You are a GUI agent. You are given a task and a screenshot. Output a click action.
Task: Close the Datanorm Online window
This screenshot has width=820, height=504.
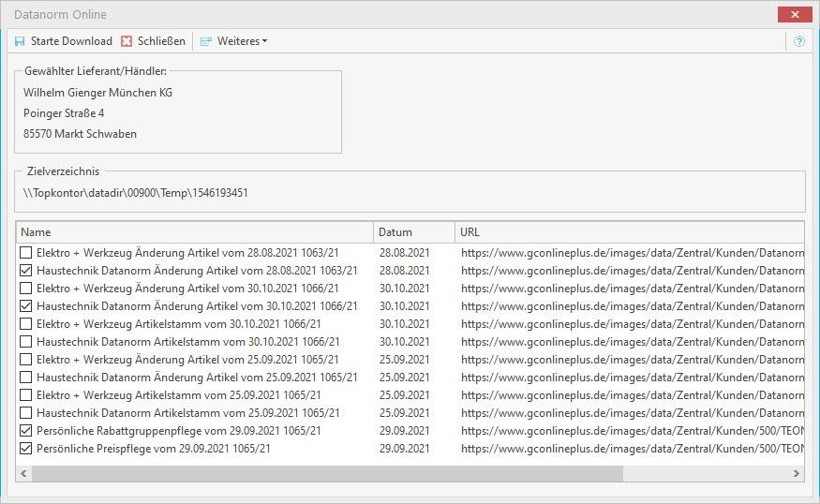pos(795,15)
